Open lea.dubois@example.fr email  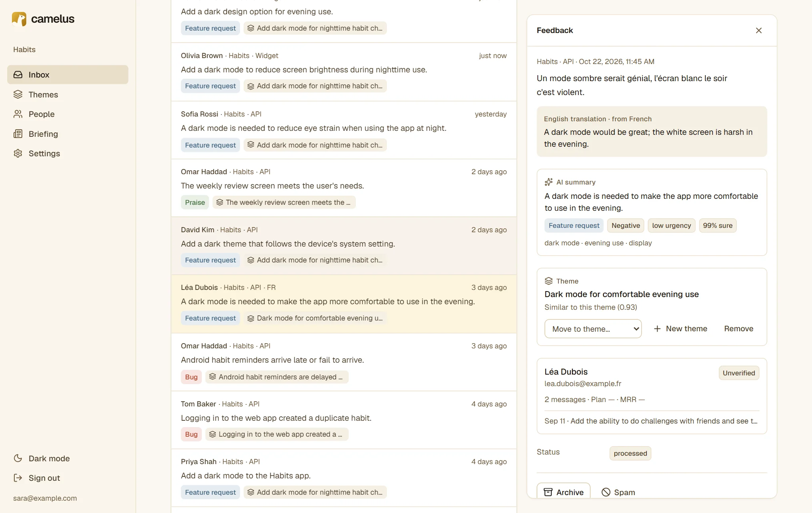pos(583,384)
